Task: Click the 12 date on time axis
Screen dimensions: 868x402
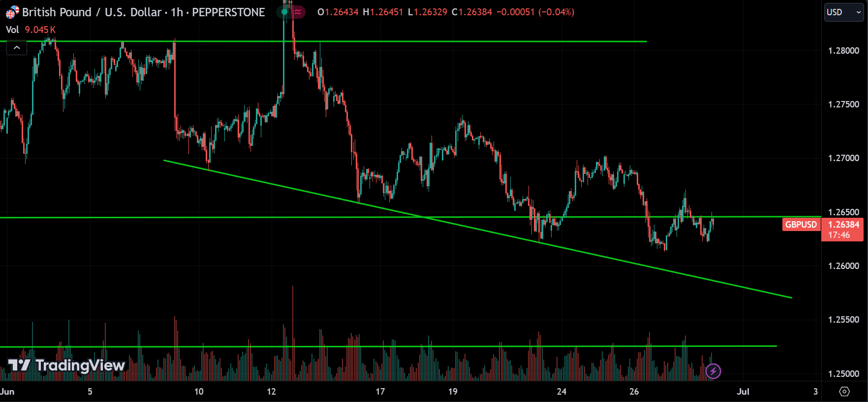Action: click(x=272, y=392)
